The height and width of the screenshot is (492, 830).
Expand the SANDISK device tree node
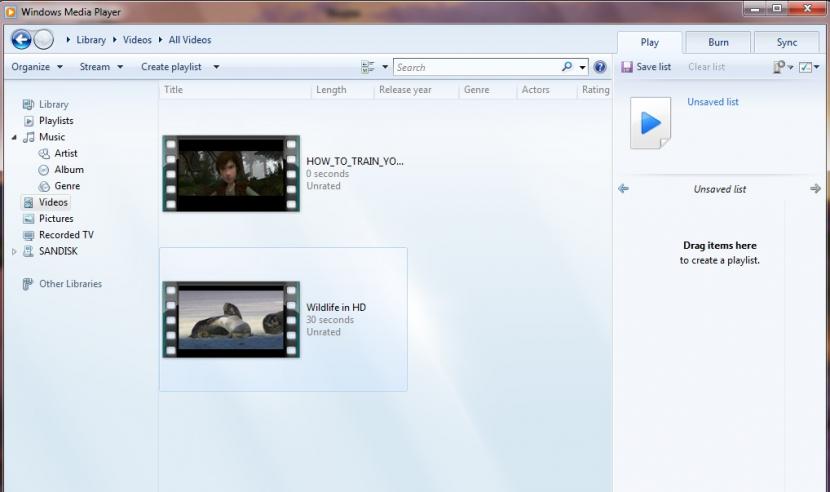pyautogui.click(x=14, y=252)
